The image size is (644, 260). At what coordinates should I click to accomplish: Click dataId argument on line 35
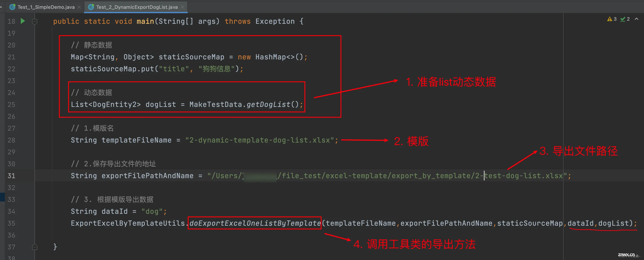(x=580, y=223)
